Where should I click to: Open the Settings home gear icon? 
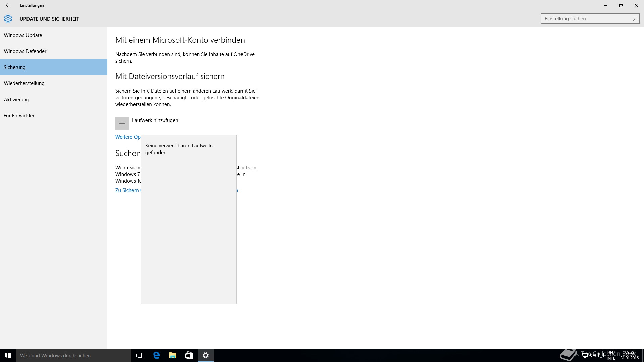(8, 19)
